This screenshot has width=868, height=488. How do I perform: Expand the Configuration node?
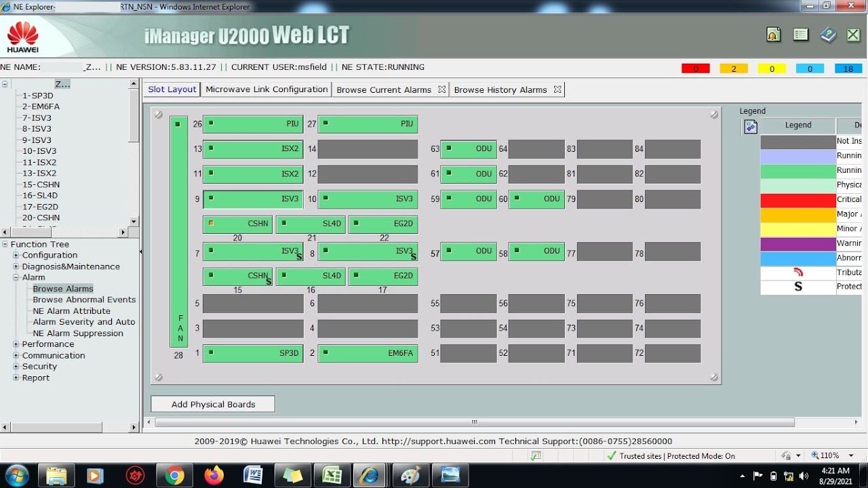[16, 256]
